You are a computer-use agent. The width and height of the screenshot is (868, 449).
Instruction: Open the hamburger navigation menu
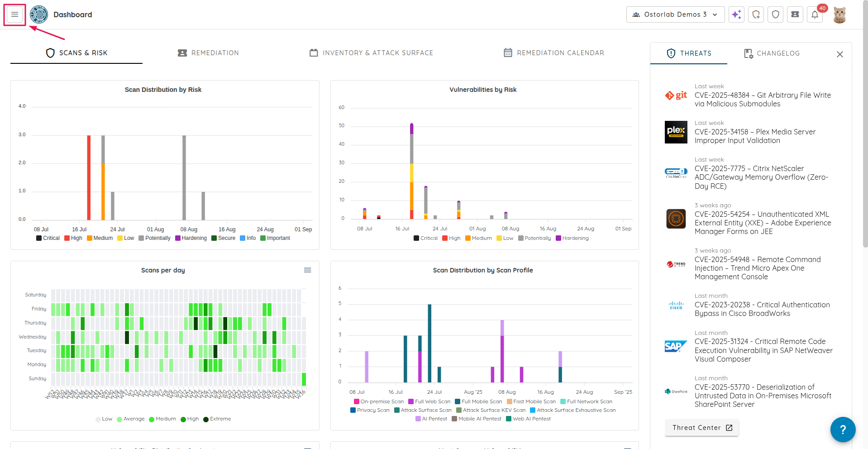pos(15,14)
